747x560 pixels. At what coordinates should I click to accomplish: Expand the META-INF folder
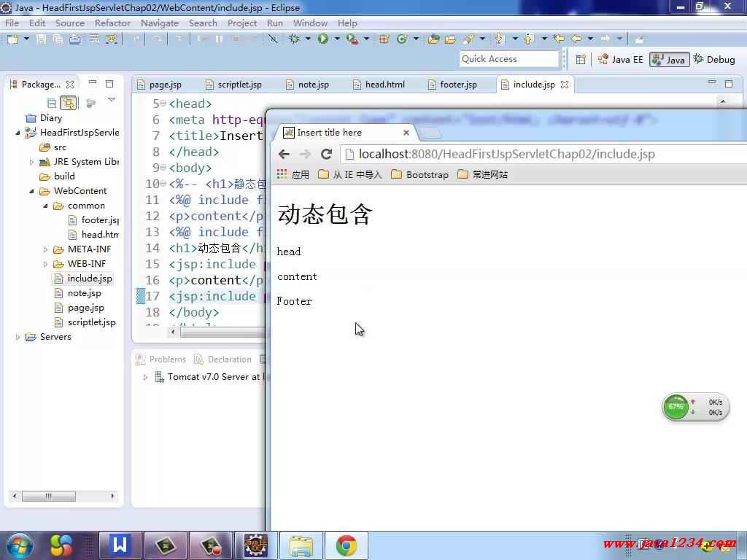(x=46, y=249)
